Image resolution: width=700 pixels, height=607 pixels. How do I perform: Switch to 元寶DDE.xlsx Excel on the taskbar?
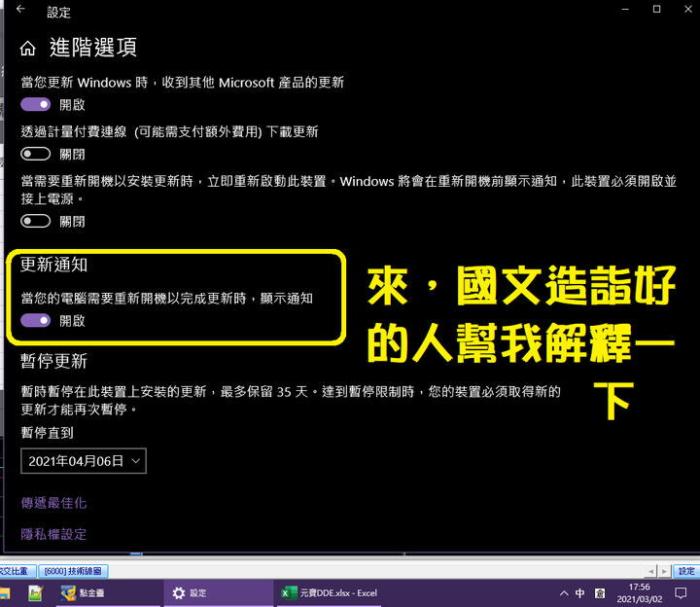[329, 593]
